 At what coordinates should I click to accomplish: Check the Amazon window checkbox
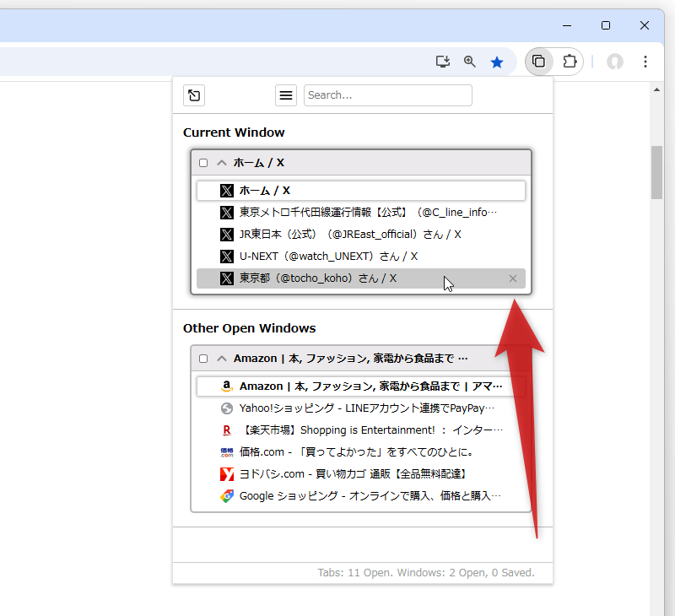coord(203,359)
